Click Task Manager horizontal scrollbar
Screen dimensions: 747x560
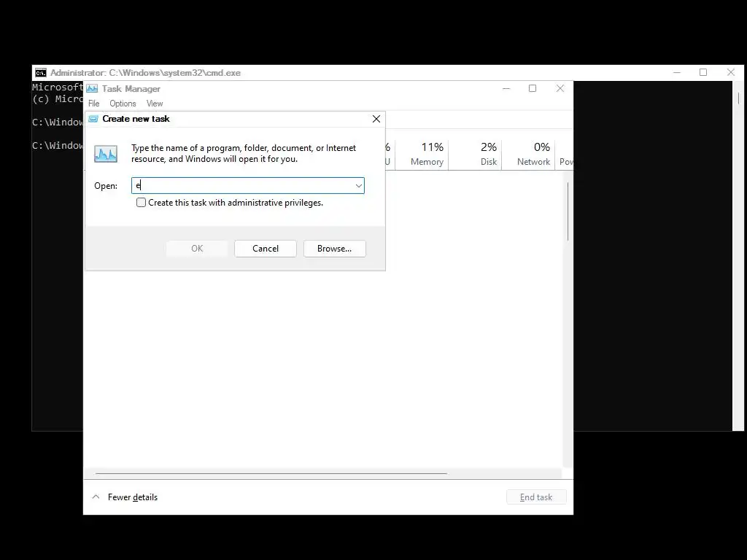click(271, 474)
